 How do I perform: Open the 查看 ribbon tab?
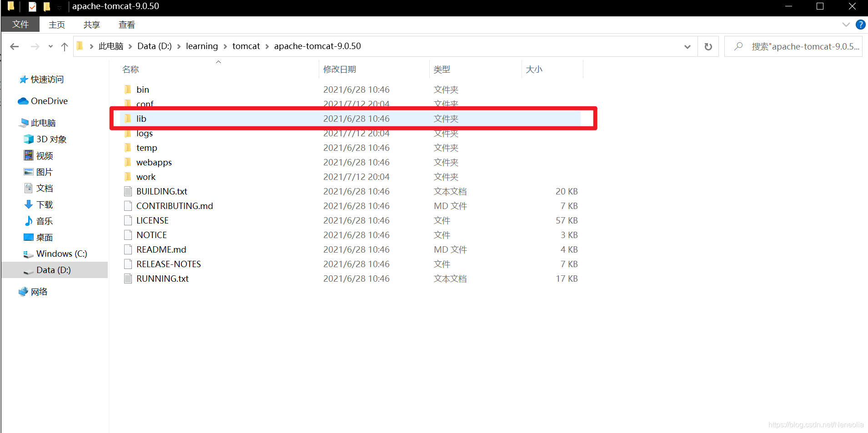pos(127,25)
